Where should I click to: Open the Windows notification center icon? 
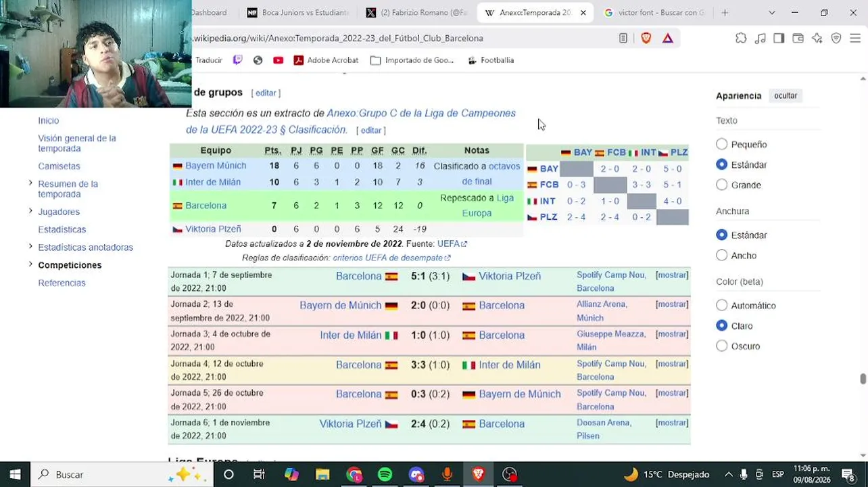click(848, 474)
